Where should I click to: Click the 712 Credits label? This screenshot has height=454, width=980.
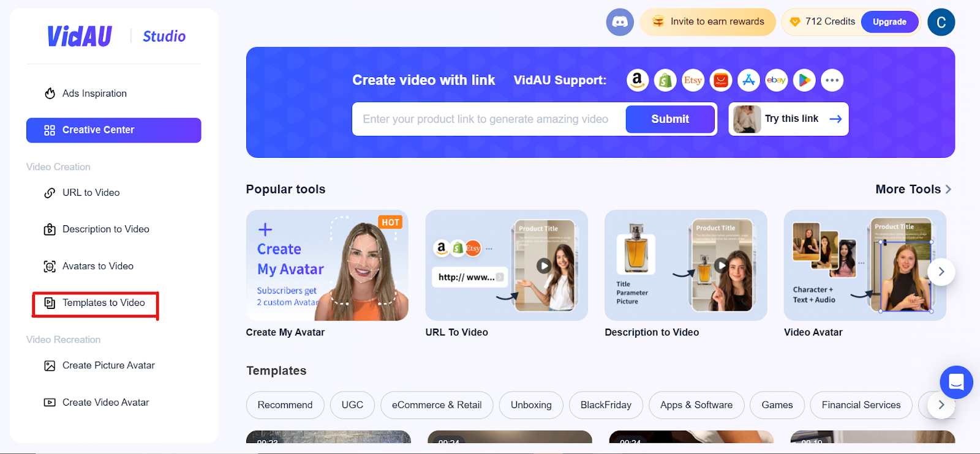click(x=830, y=21)
